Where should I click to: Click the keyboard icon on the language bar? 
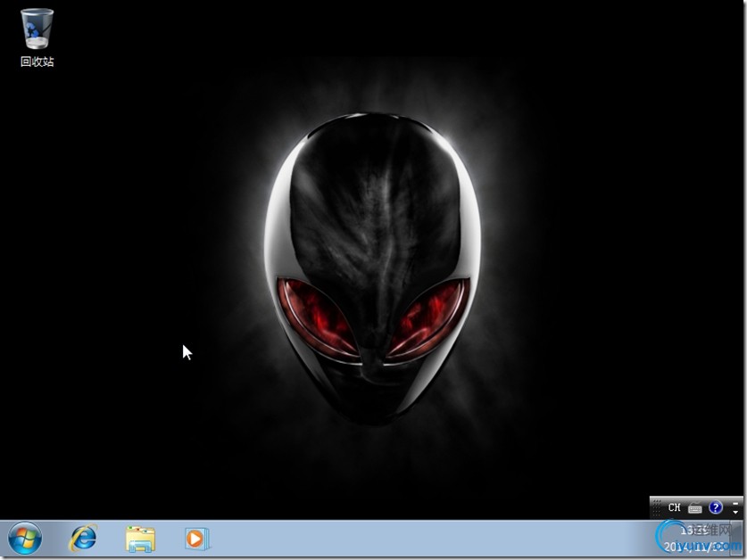(695, 508)
